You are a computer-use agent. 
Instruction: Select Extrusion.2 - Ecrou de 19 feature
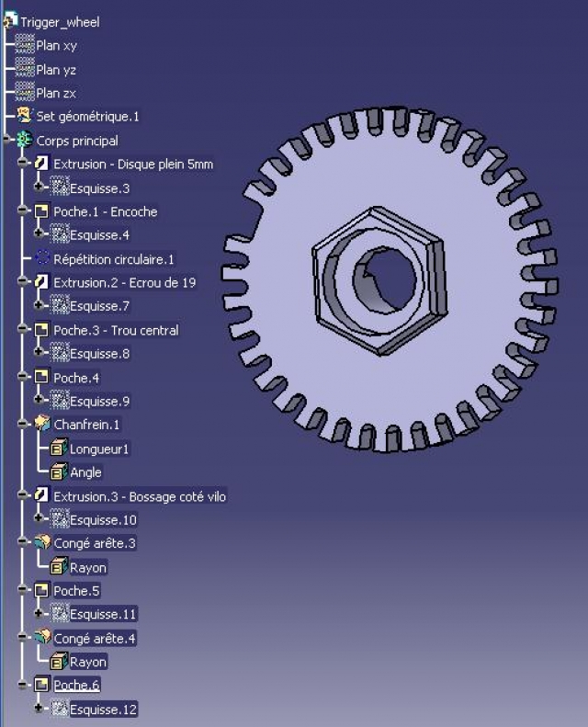click(124, 283)
